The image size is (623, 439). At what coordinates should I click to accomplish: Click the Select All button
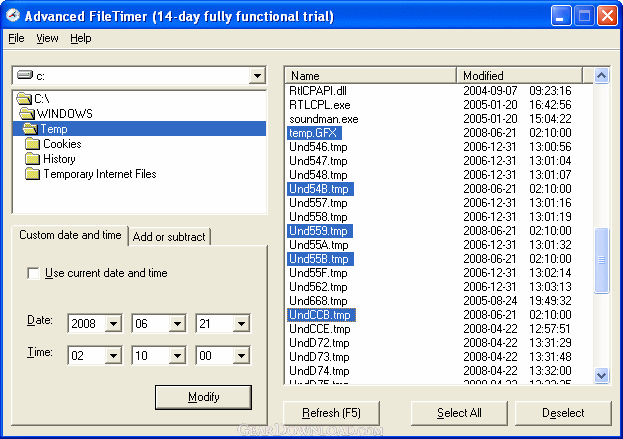coord(459,413)
